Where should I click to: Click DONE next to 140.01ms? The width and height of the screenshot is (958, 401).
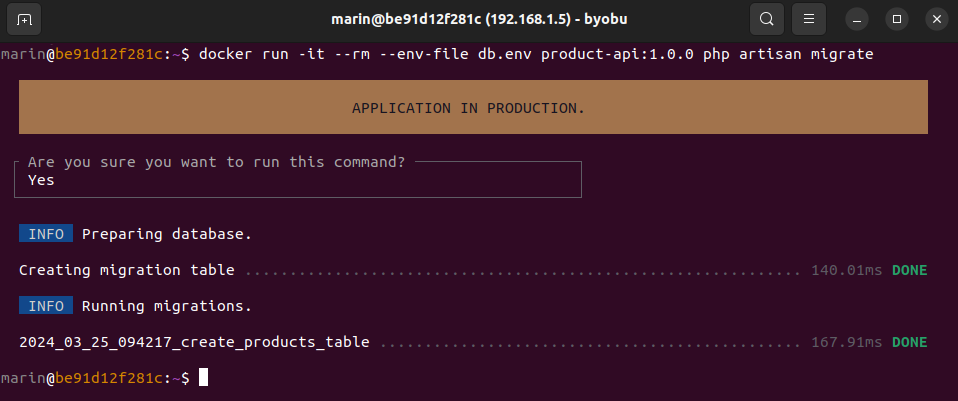click(910, 270)
